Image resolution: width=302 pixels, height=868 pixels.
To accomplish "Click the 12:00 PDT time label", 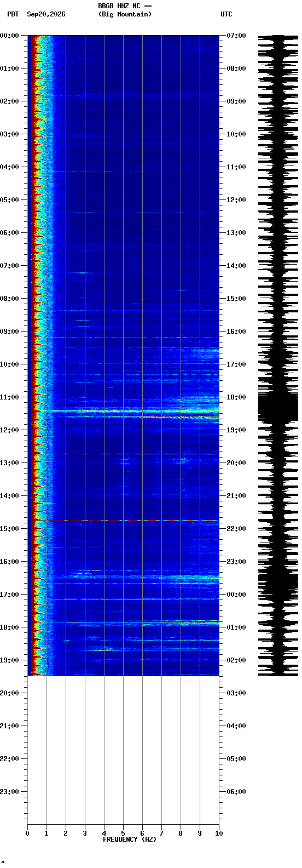I will (x=10, y=430).
